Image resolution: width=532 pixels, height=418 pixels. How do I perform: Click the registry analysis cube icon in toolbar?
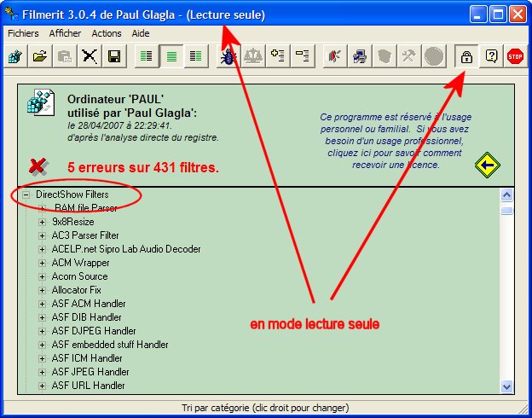coord(15,56)
